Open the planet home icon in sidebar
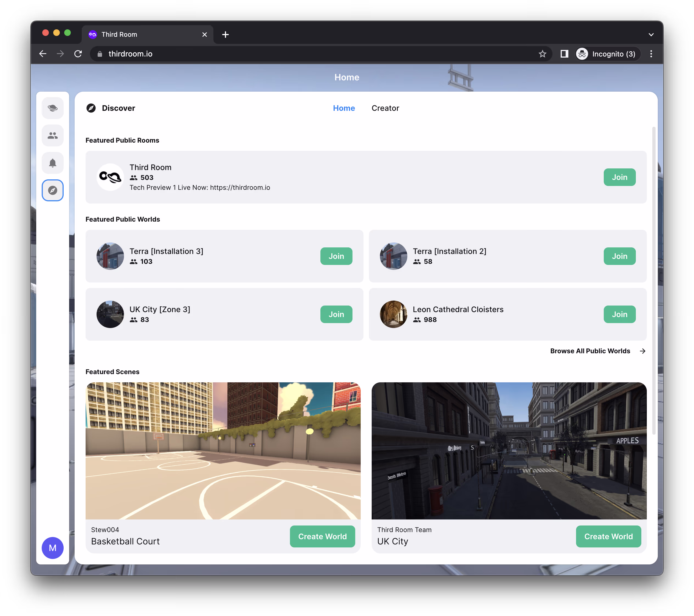 click(53, 108)
